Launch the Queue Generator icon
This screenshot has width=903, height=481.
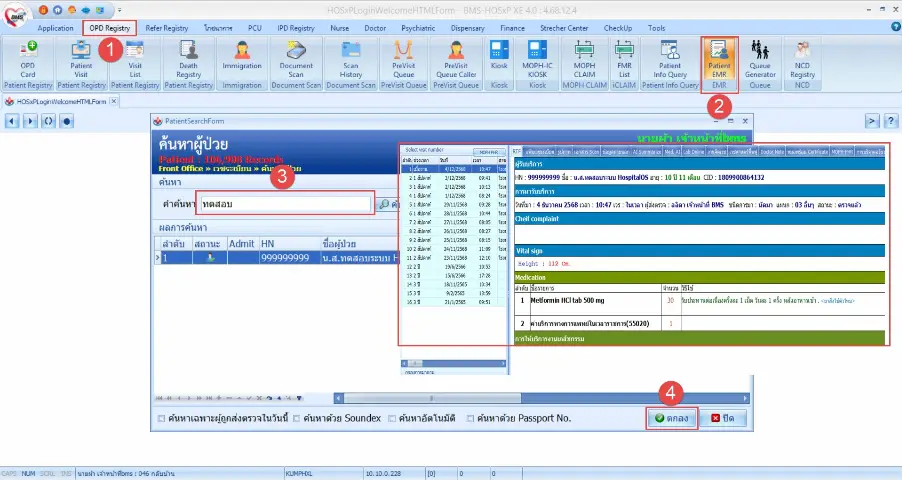coord(760,60)
